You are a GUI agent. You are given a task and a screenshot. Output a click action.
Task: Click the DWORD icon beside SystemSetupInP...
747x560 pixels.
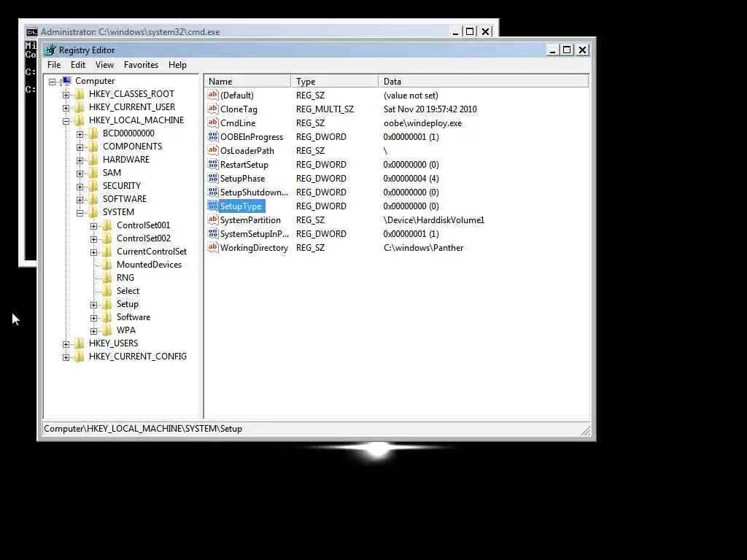[213, 233]
